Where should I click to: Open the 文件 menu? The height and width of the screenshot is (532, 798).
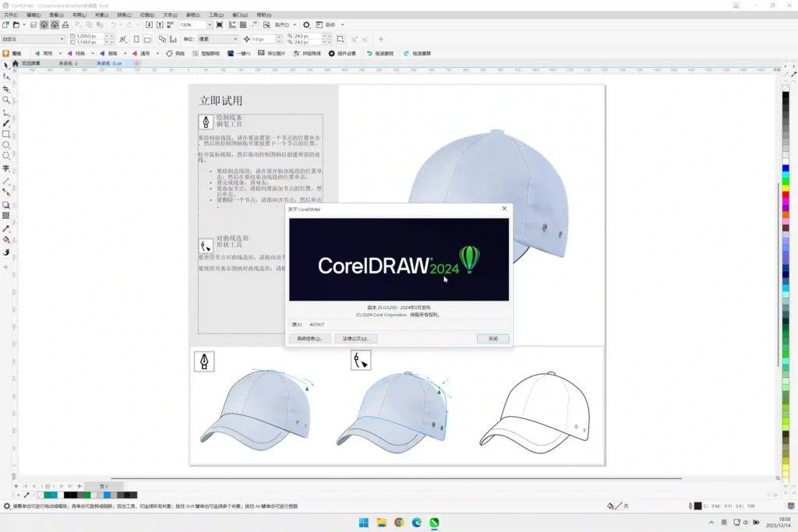[x=11, y=15]
